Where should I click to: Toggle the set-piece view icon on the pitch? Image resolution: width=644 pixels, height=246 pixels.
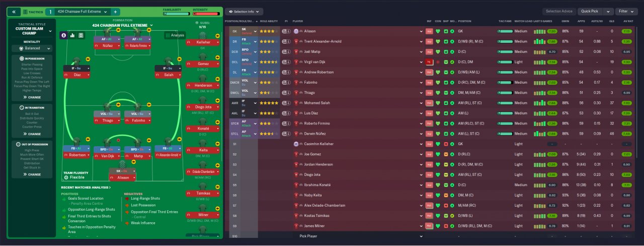tap(81, 35)
